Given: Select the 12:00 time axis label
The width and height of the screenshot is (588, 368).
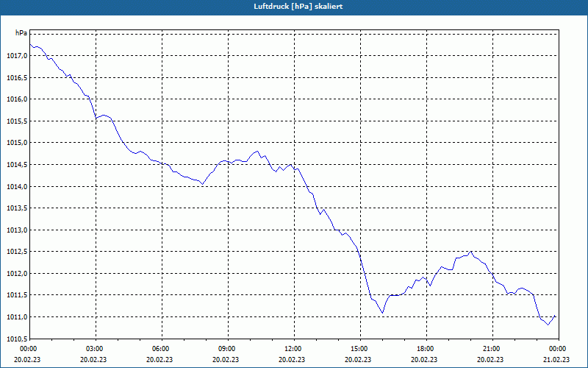Looking at the screenshot, I should 292,349.
